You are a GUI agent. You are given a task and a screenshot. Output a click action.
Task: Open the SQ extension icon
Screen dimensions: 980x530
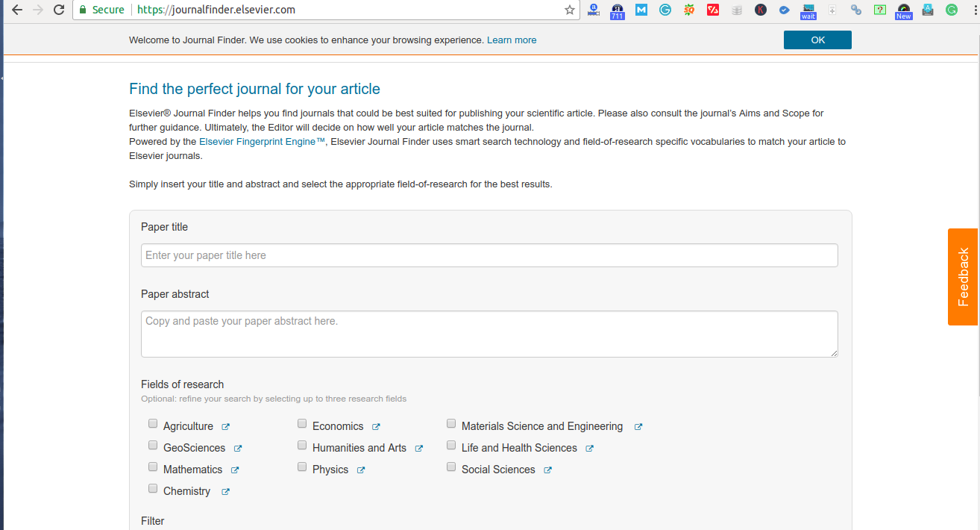[689, 10]
